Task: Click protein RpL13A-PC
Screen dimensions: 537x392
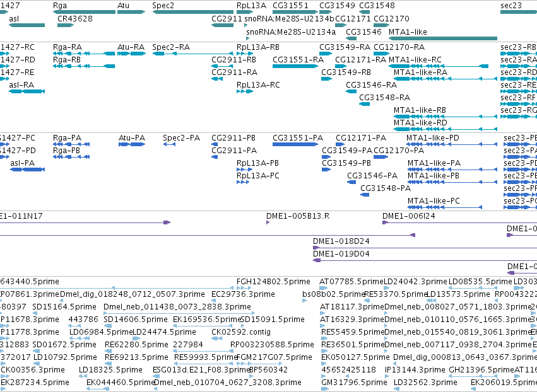Action: pos(243,182)
